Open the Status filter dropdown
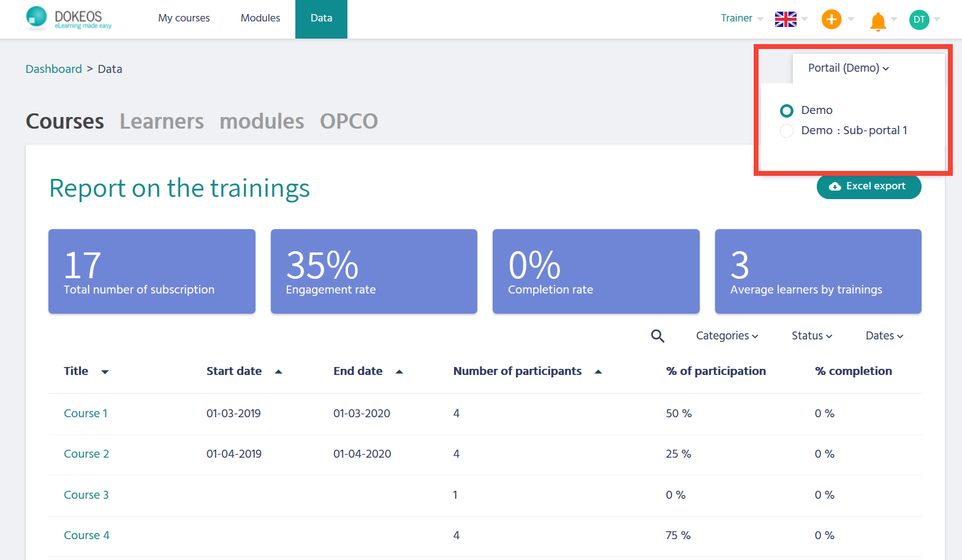 811,336
